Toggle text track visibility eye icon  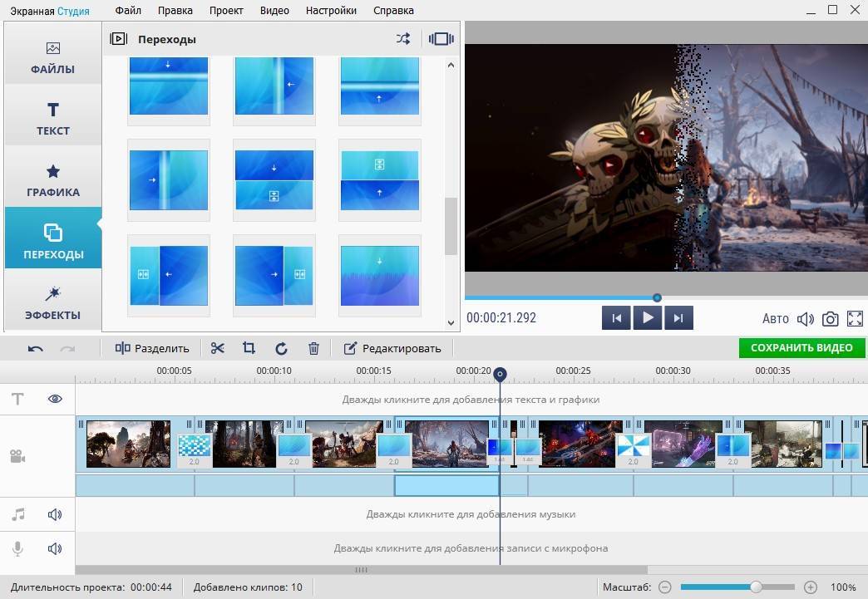tap(55, 399)
